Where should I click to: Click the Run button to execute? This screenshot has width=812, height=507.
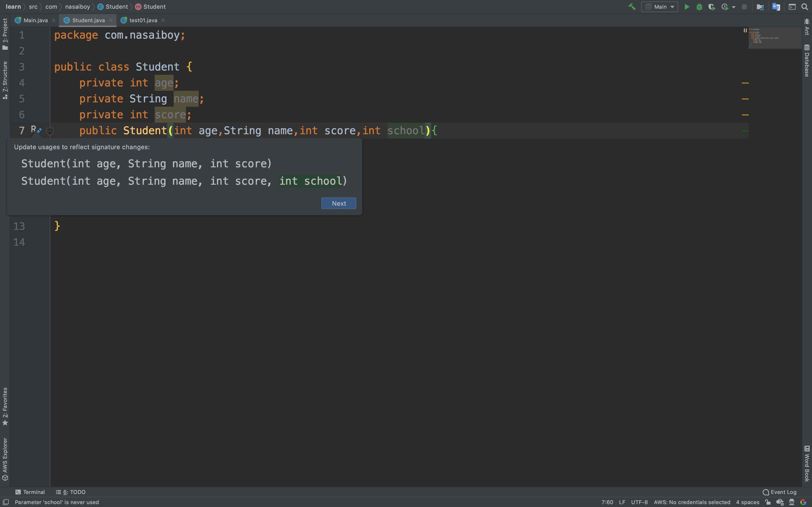pyautogui.click(x=687, y=7)
